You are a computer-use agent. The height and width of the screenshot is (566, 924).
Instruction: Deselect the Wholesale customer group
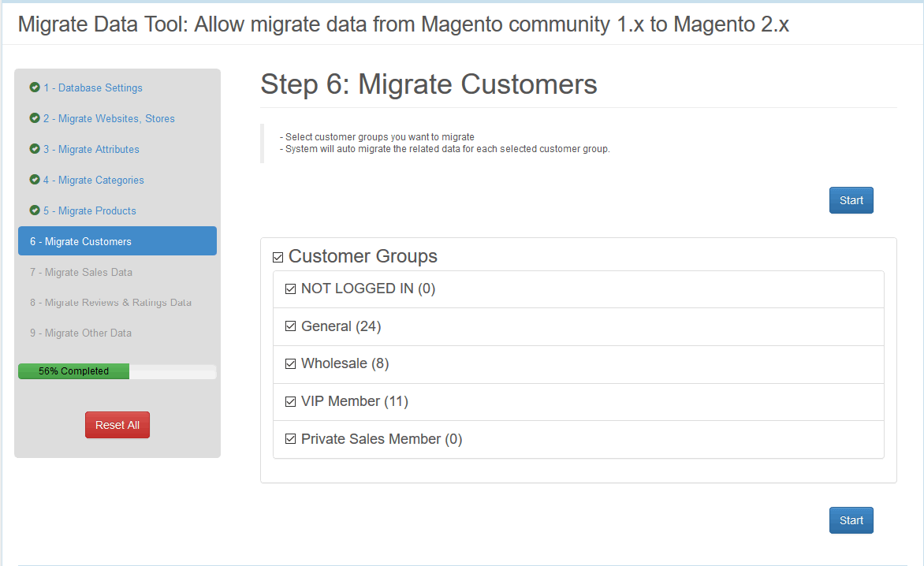(x=290, y=364)
